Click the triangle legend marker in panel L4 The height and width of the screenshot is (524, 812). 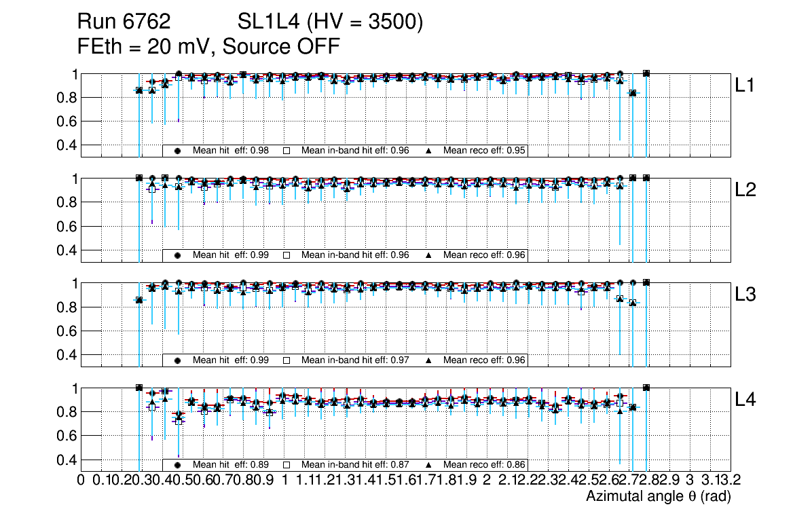point(429,465)
